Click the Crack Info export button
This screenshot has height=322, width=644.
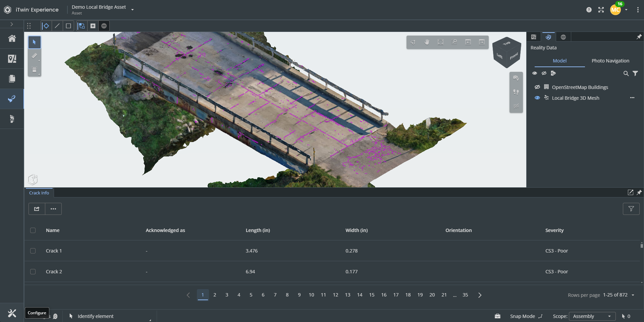coord(37,209)
